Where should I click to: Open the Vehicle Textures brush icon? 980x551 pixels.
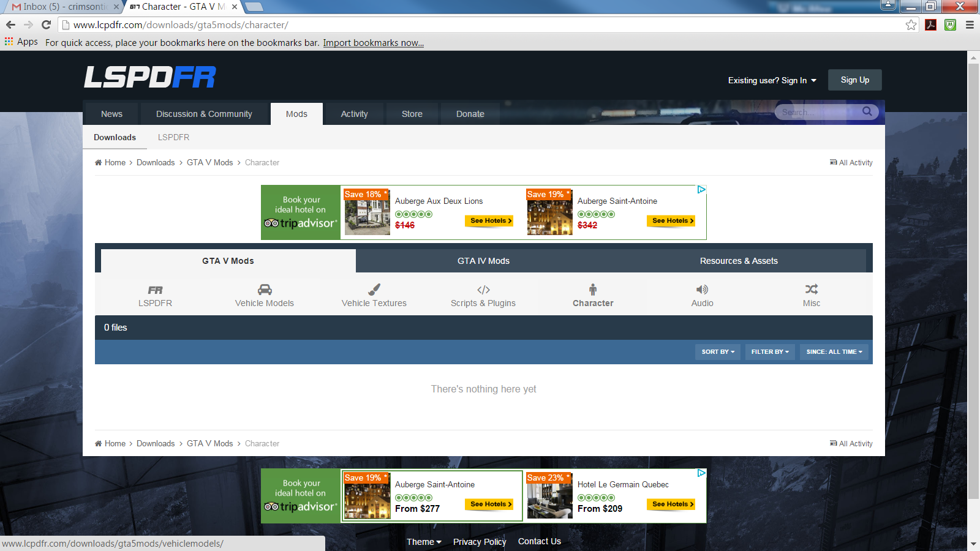coord(374,290)
